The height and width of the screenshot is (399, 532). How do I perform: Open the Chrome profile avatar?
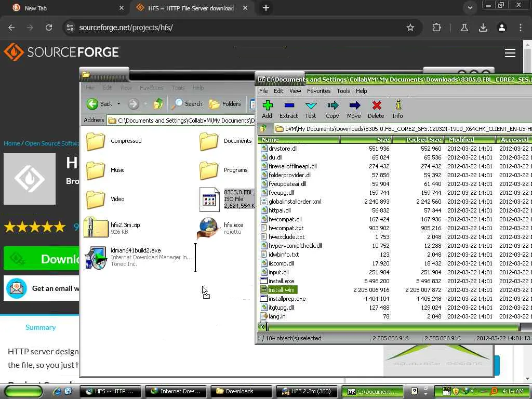[502, 28]
